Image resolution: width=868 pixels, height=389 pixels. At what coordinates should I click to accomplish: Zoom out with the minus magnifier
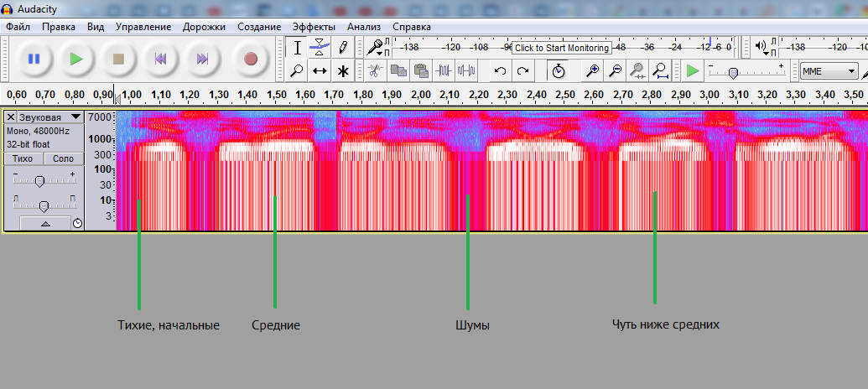pyautogui.click(x=616, y=70)
